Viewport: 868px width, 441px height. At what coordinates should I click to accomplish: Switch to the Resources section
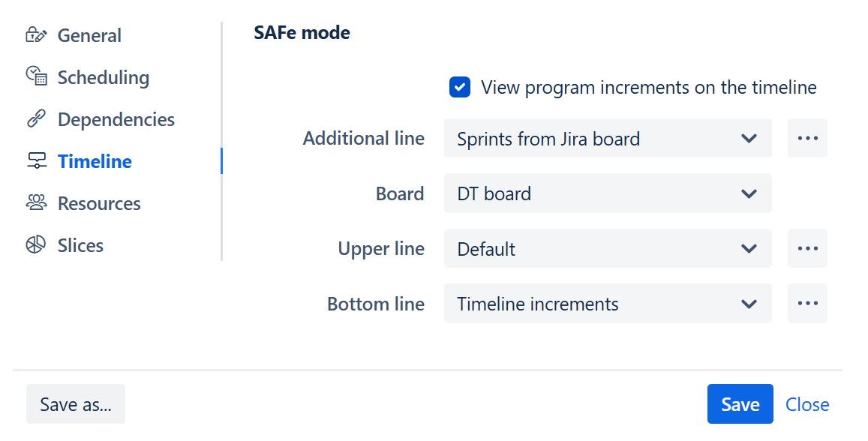[98, 202]
